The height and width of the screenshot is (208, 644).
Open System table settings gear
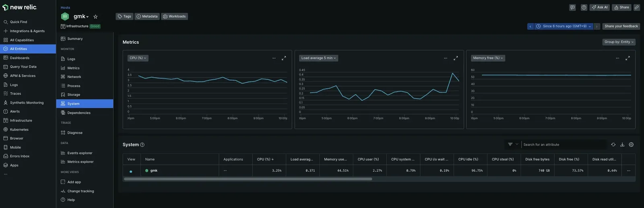coord(631,144)
